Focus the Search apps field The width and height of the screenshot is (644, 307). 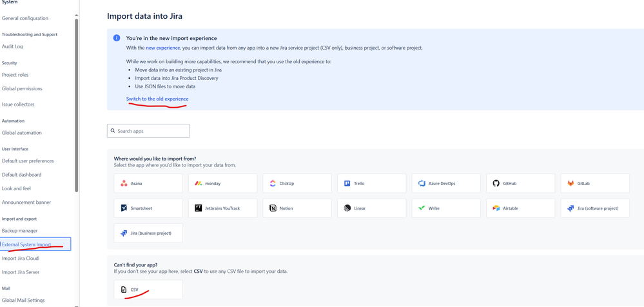(x=148, y=131)
